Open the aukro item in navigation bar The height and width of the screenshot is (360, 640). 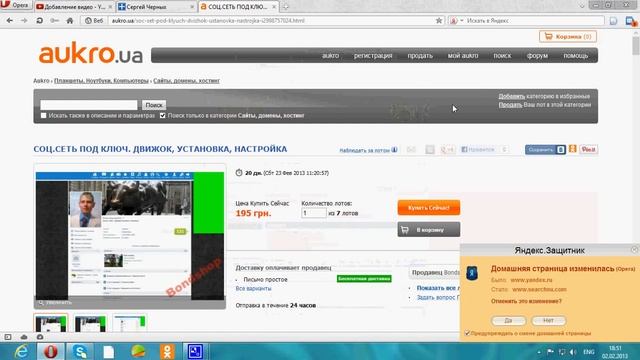330,56
